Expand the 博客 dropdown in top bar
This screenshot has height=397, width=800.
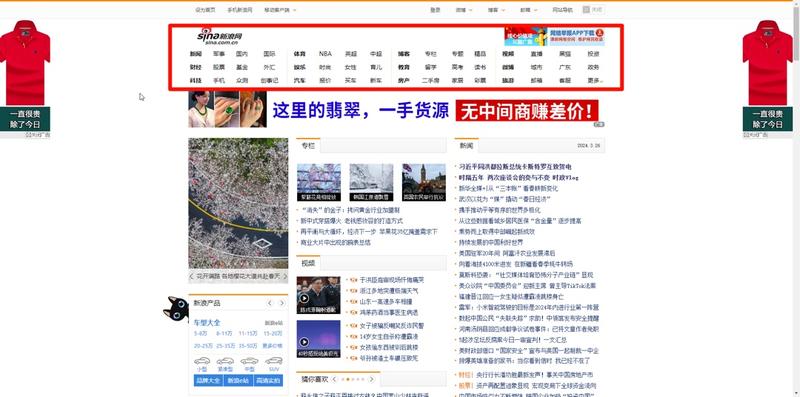(x=496, y=10)
